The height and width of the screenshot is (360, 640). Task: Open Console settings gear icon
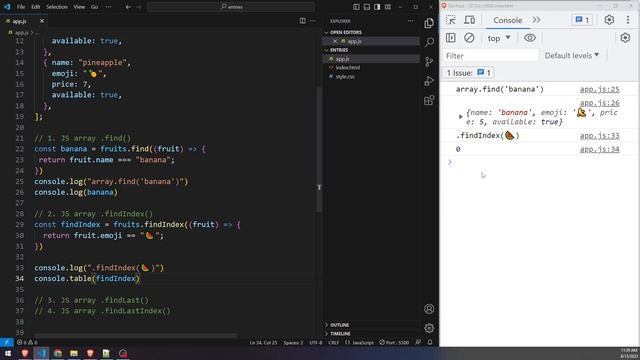(625, 38)
